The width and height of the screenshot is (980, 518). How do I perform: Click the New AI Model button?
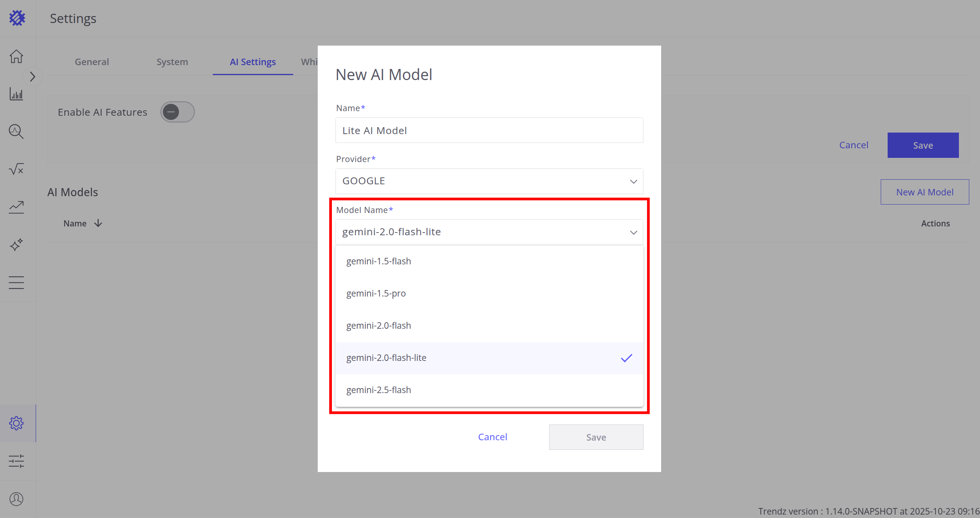924,192
